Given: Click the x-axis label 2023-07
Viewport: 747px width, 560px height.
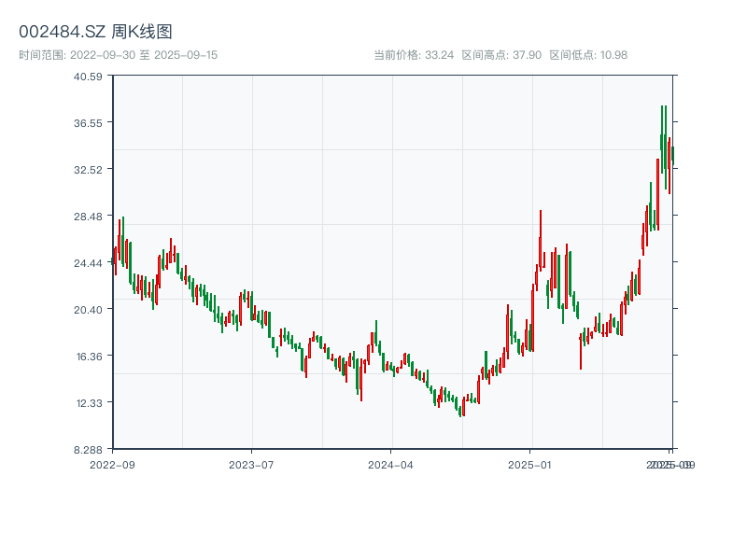Looking at the screenshot, I should (251, 465).
